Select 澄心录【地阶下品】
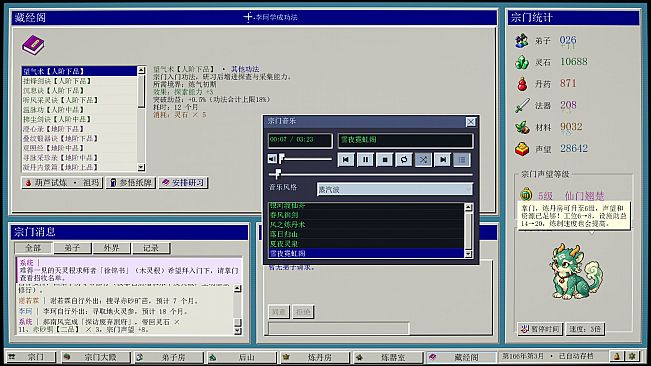 point(79,129)
